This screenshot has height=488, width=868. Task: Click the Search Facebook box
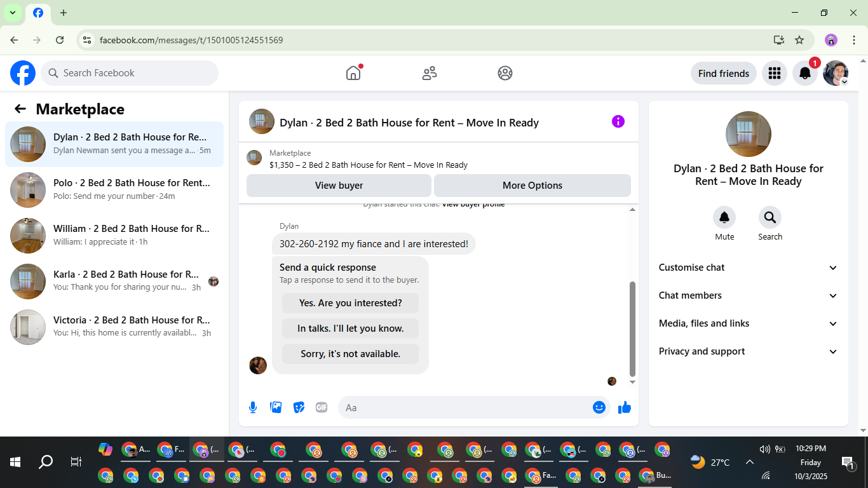click(x=130, y=73)
